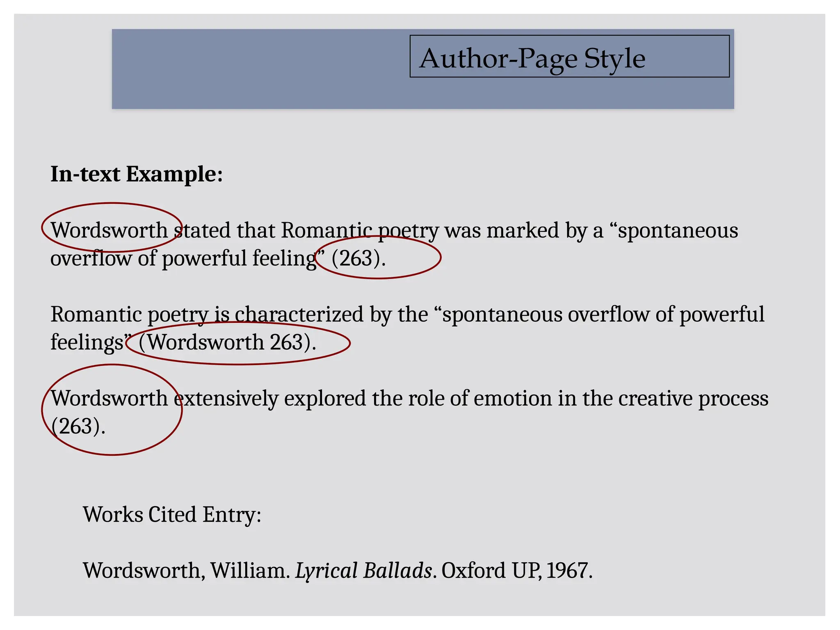
Task: Select the 'In-text Example:' heading
Action: click(x=137, y=174)
